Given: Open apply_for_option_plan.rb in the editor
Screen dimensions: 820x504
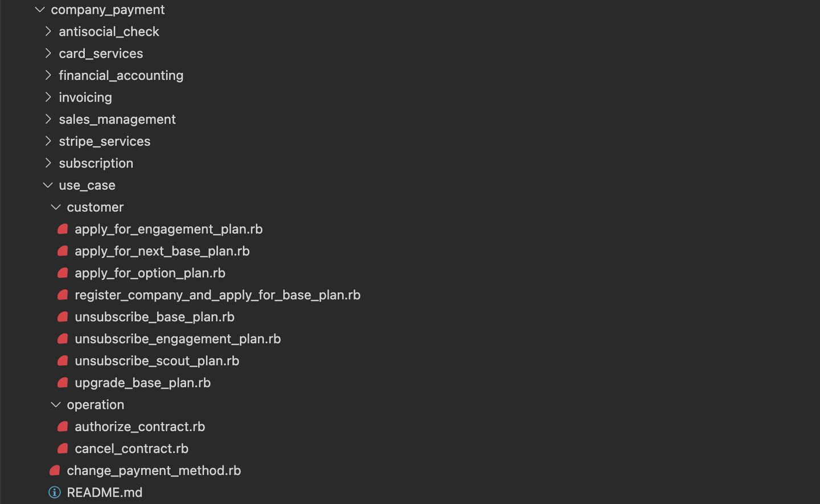Looking at the screenshot, I should tap(150, 273).
